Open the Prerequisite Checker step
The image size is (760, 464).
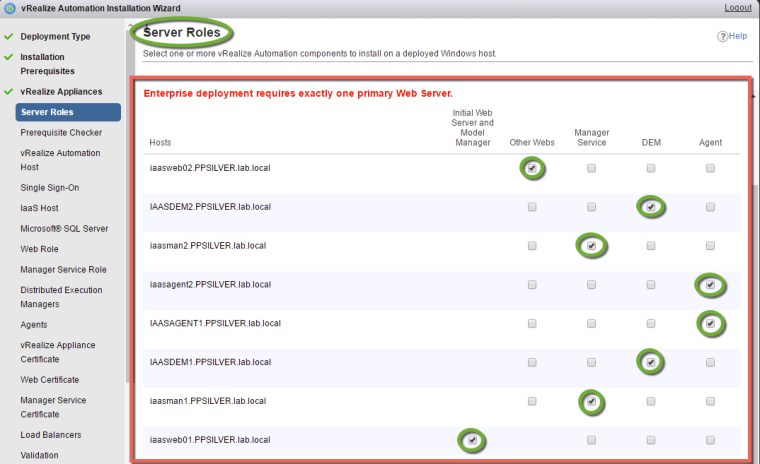click(x=61, y=132)
